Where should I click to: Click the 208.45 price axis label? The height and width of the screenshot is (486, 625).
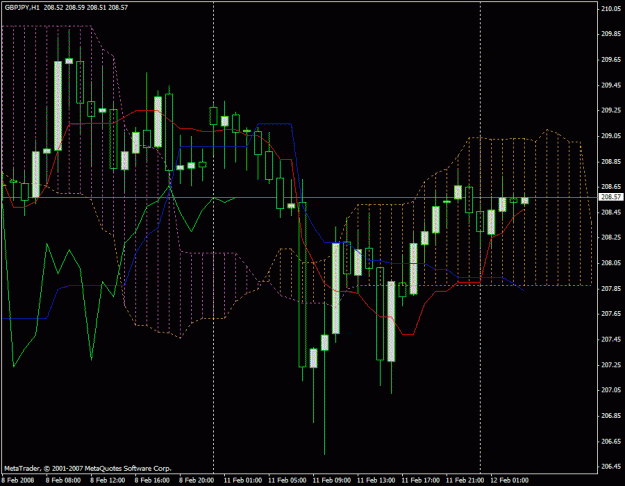[611, 212]
